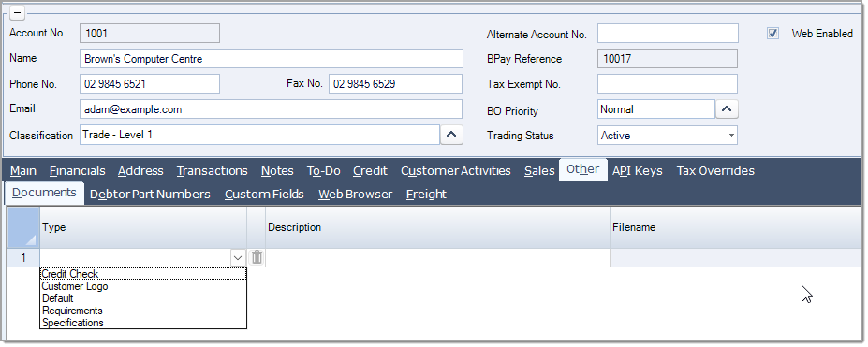The height and width of the screenshot is (347, 868).
Task: Open the To-Do tab
Action: coord(323,171)
